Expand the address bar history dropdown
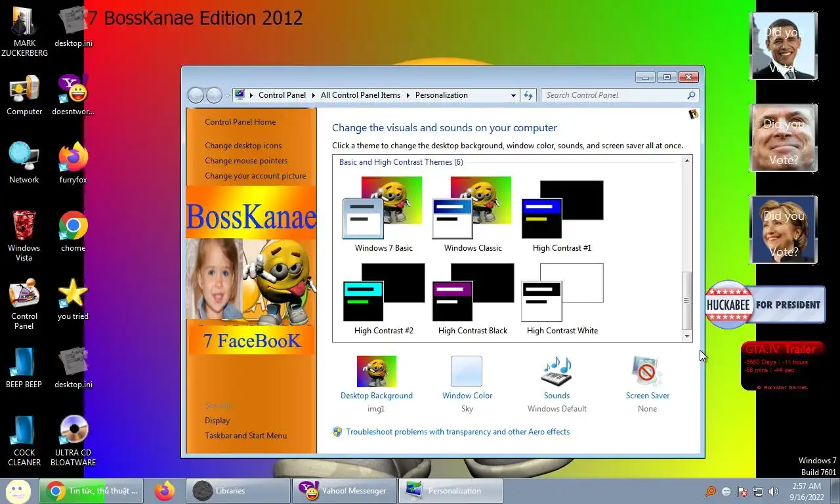The height and width of the screenshot is (504, 840). click(x=513, y=95)
